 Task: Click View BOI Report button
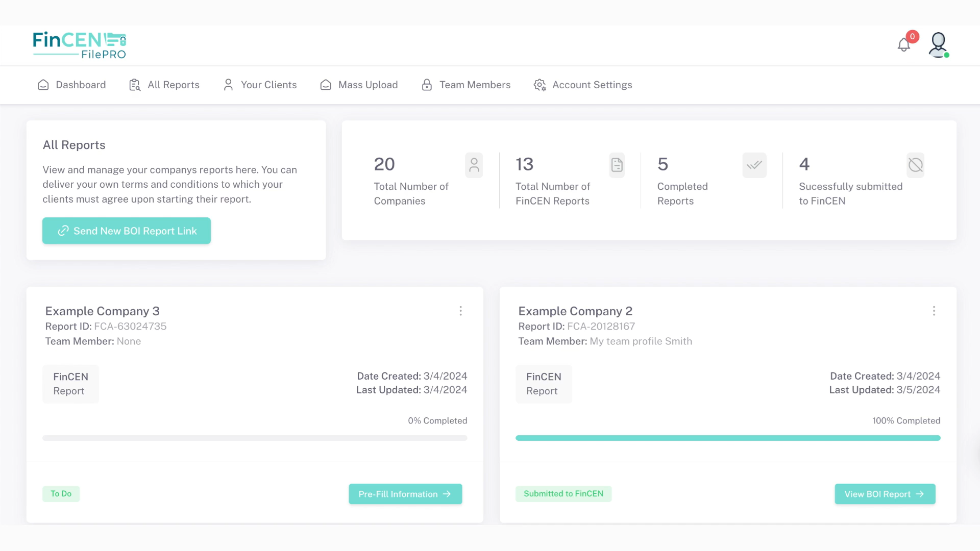click(885, 494)
